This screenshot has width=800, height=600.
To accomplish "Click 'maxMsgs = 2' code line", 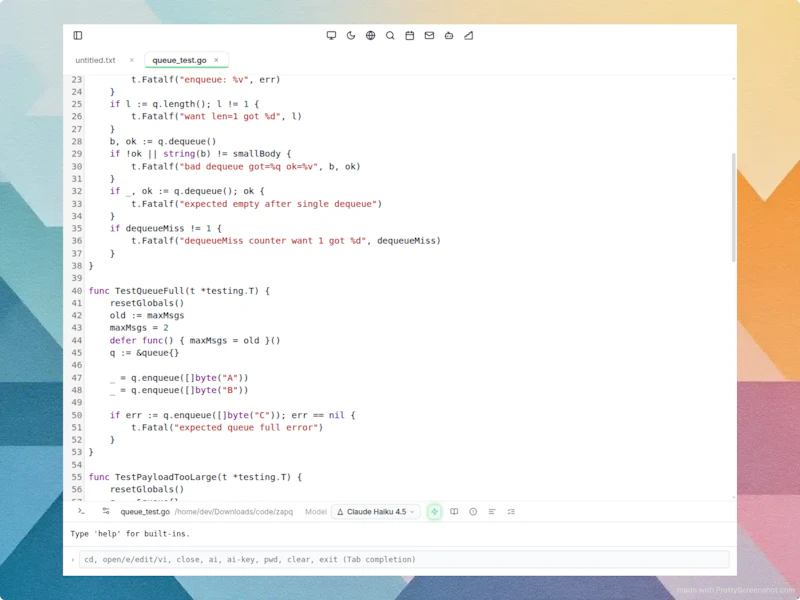I will (x=139, y=328).
